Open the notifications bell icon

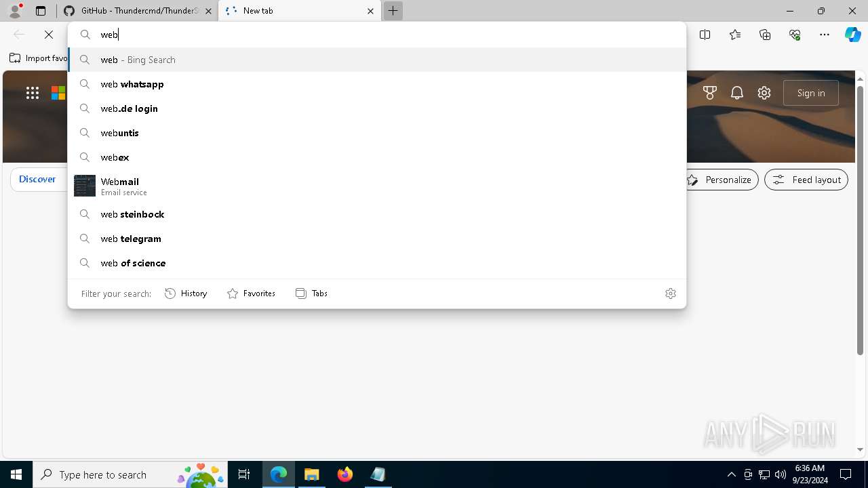(737, 93)
